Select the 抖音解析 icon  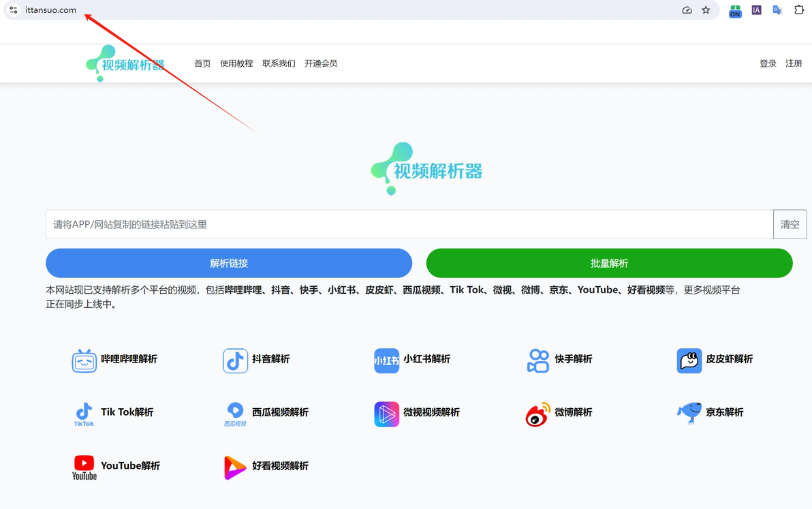coord(235,360)
